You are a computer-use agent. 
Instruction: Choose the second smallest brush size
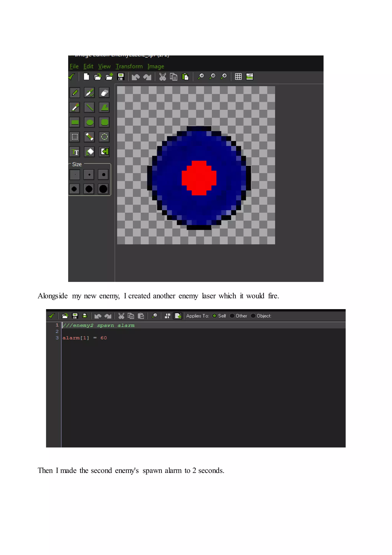89,175
